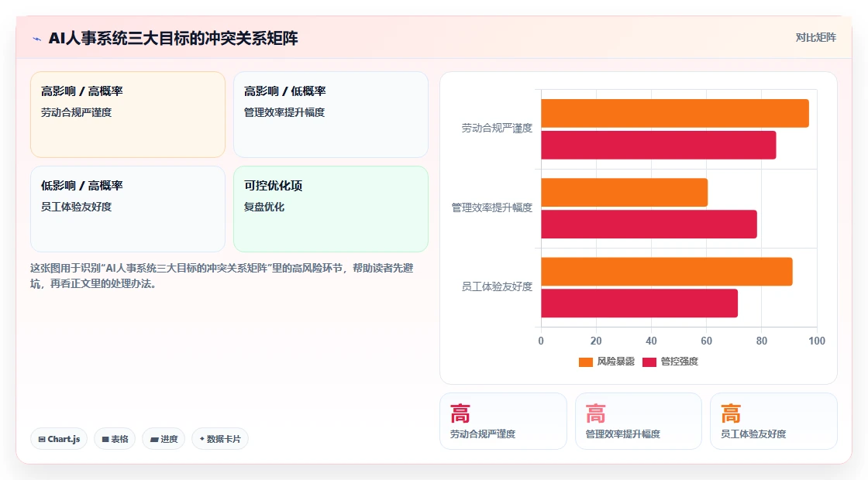The width and height of the screenshot is (868, 480).
Task: Click the title AI人事系统三大目标的冲突关系矩阵
Action: pyautogui.click(x=174, y=39)
